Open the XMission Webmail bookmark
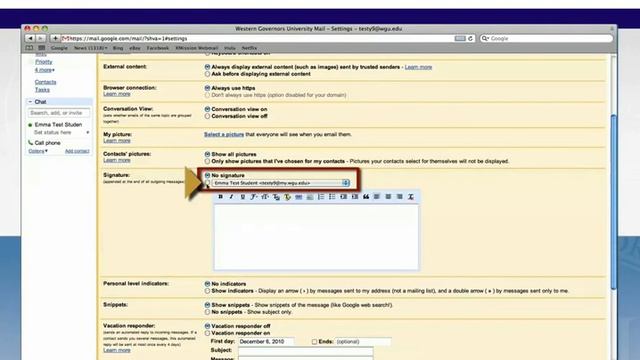640x360 pixels. (196, 48)
